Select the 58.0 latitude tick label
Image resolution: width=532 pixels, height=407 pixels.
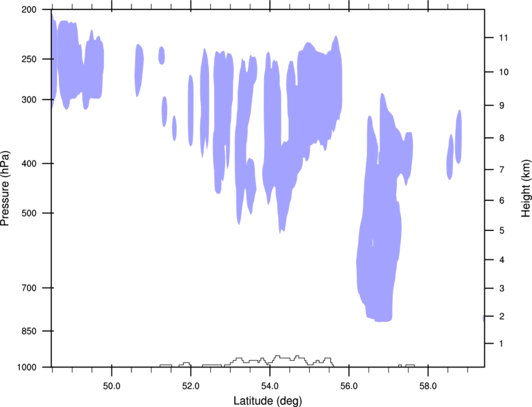tap(427, 383)
